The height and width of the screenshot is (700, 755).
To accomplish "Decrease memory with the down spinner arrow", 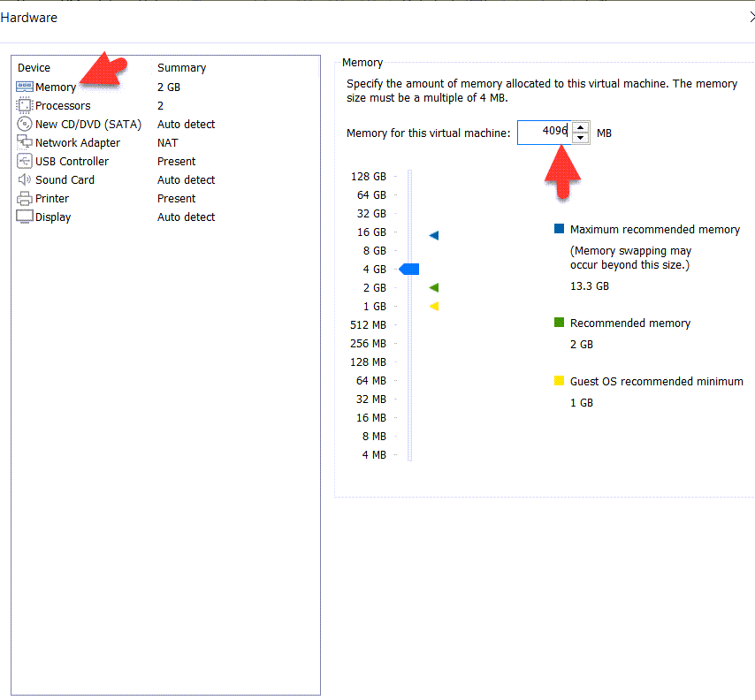I will (x=580, y=138).
